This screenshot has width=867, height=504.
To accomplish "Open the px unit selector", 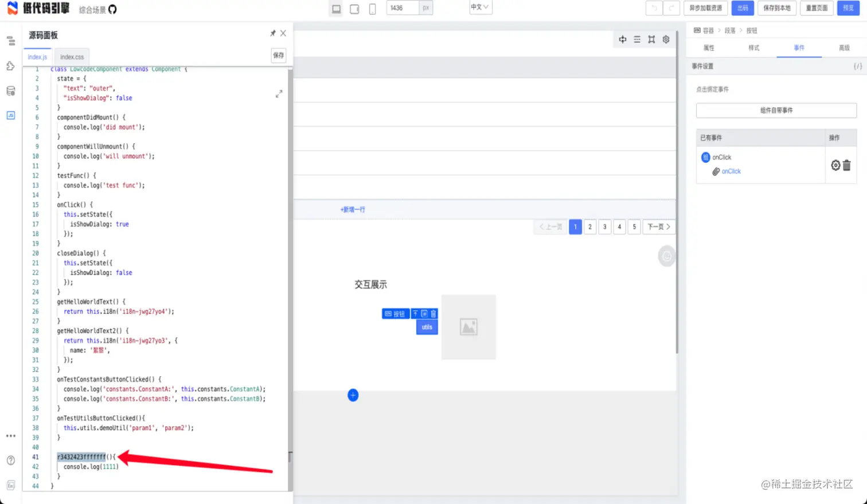I will click(x=426, y=8).
